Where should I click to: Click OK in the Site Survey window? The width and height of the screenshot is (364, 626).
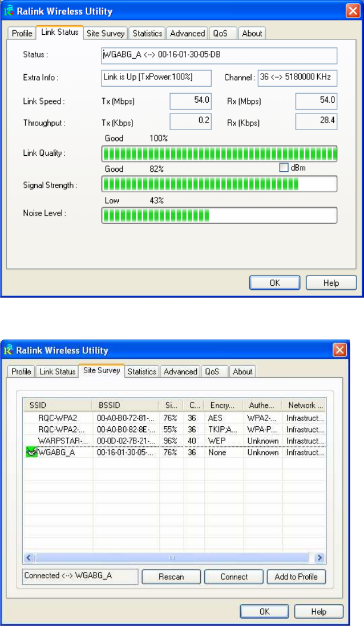(264, 611)
